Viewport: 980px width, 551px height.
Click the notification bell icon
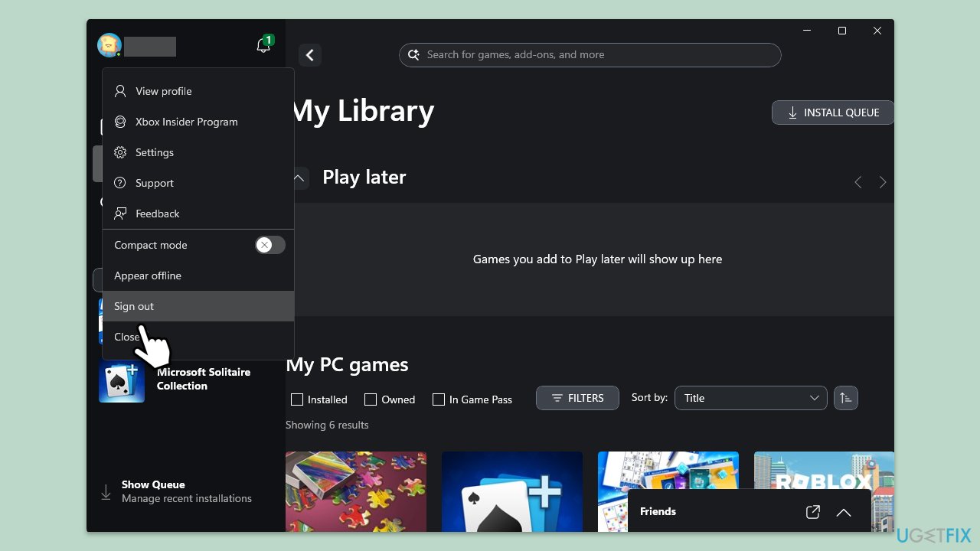[x=263, y=46]
